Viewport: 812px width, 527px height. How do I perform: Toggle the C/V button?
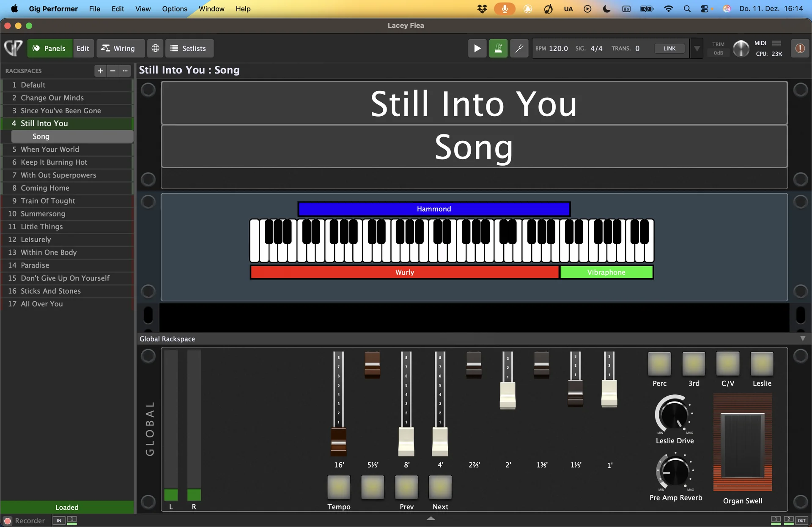pyautogui.click(x=727, y=363)
